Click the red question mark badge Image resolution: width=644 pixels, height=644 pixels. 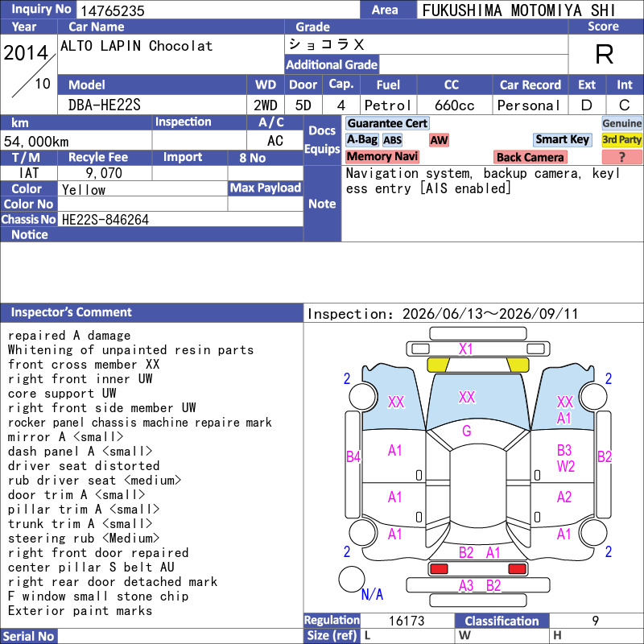621,157
